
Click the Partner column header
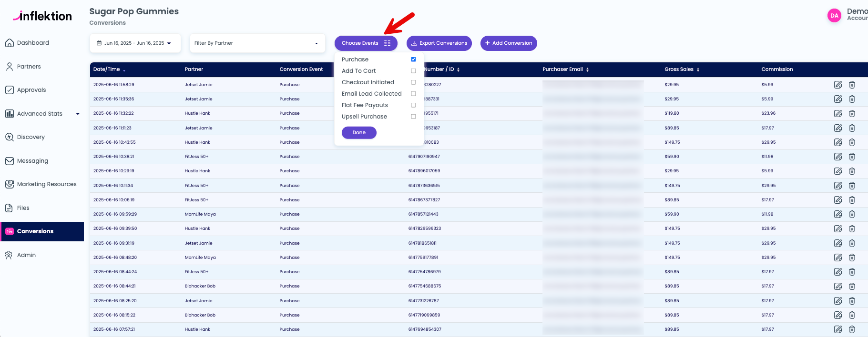pos(194,69)
